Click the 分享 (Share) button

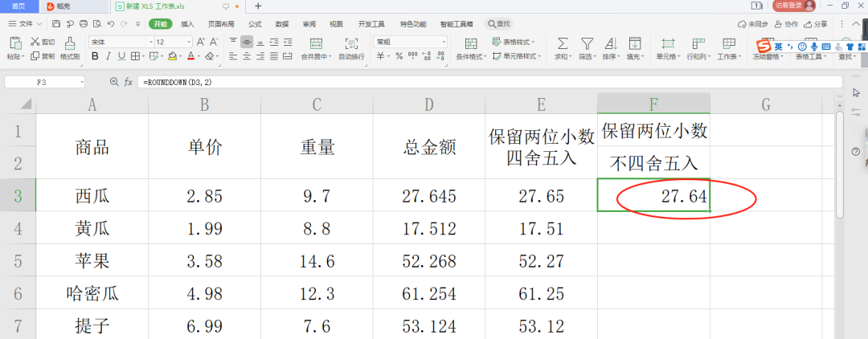point(816,24)
